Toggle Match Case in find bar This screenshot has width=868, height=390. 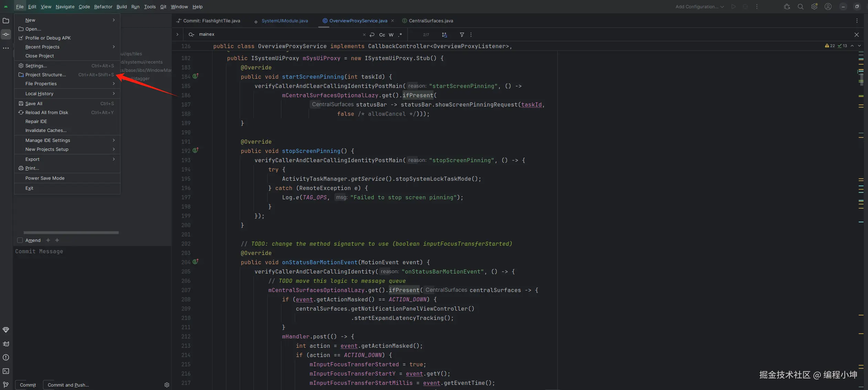coord(382,35)
